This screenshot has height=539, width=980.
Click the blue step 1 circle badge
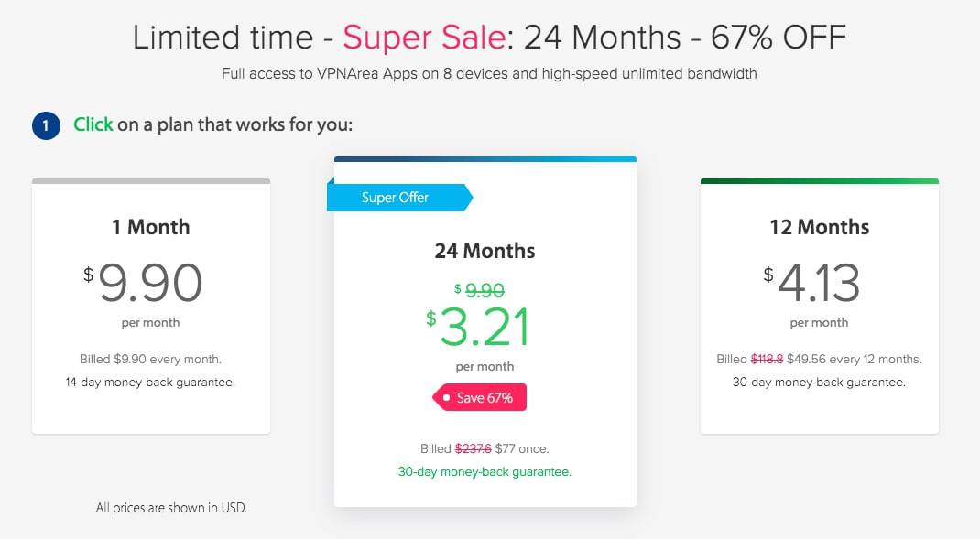(x=46, y=125)
